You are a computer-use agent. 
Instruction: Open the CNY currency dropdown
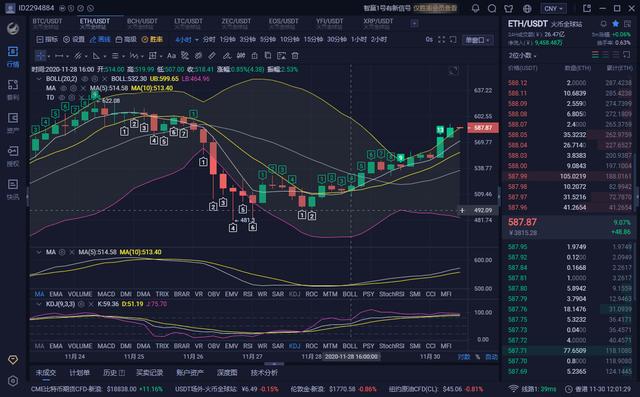[553, 8]
